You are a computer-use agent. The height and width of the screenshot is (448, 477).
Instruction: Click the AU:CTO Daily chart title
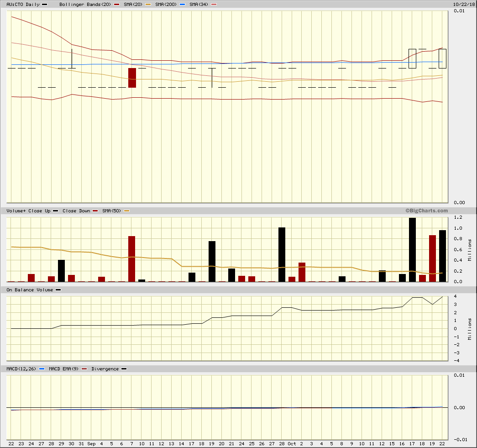coord(23,5)
